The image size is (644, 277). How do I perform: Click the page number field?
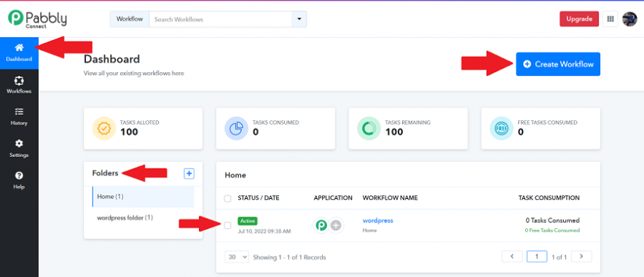537,257
